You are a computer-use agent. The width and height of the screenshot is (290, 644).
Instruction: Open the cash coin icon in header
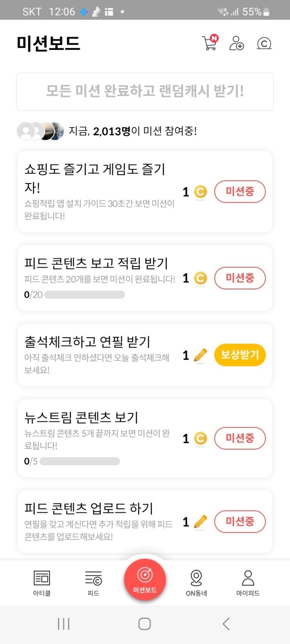(x=264, y=43)
